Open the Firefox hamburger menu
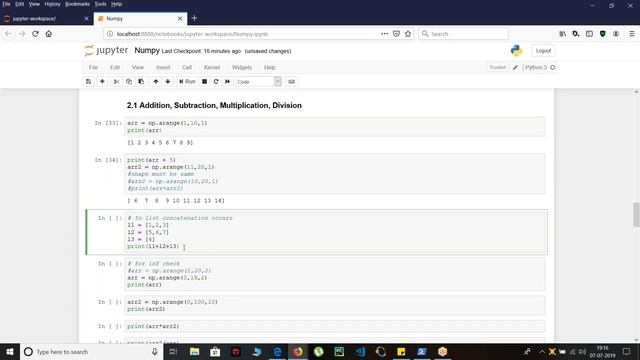640x360 pixels. (x=632, y=34)
